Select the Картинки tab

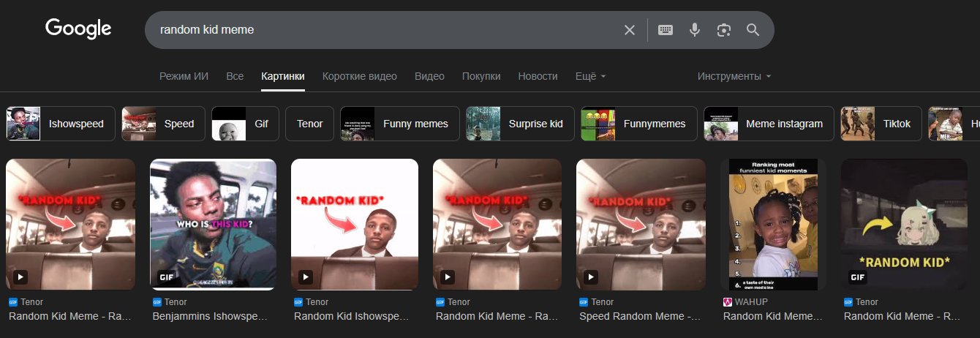283,76
